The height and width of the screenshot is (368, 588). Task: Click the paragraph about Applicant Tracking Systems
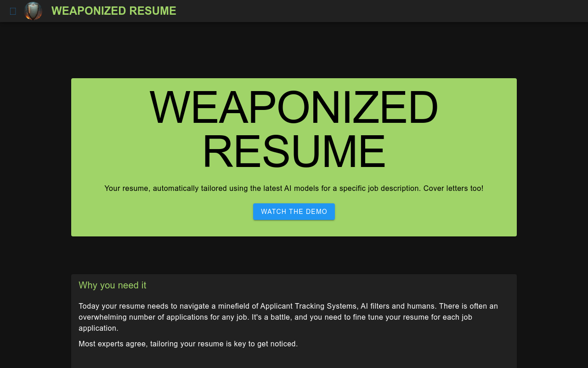[x=288, y=317]
